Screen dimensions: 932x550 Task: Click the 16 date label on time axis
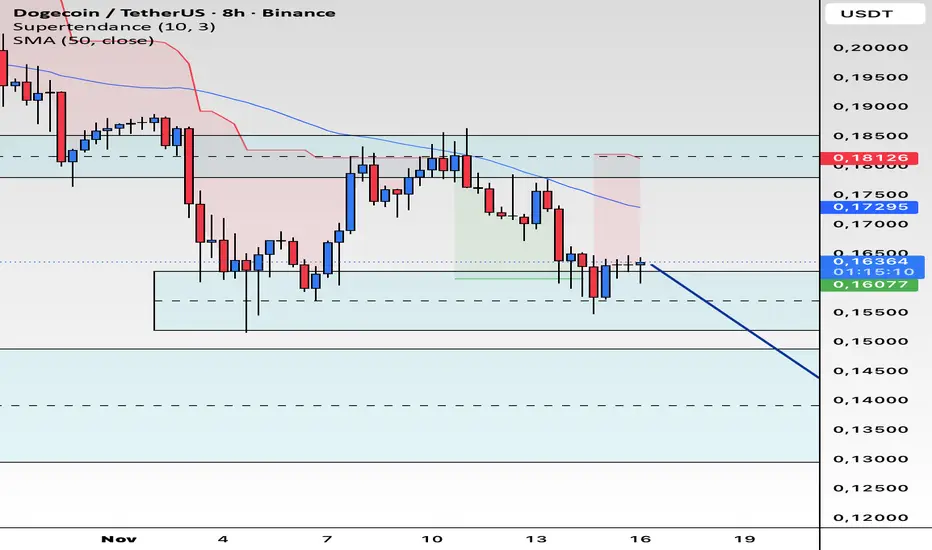pos(640,539)
